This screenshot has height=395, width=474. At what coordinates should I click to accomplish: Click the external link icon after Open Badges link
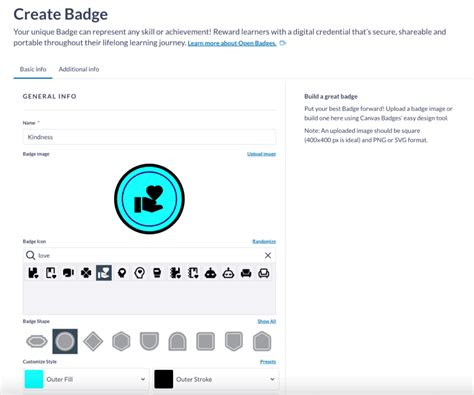tap(283, 43)
